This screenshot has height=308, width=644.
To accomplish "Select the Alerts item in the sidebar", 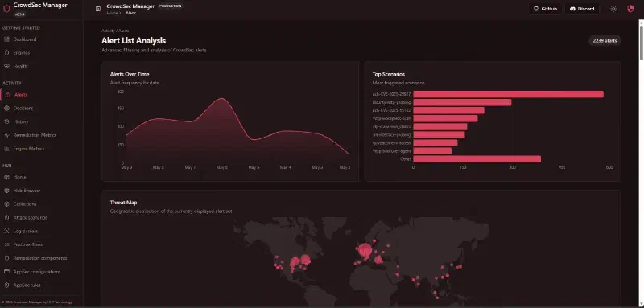I will [21, 95].
